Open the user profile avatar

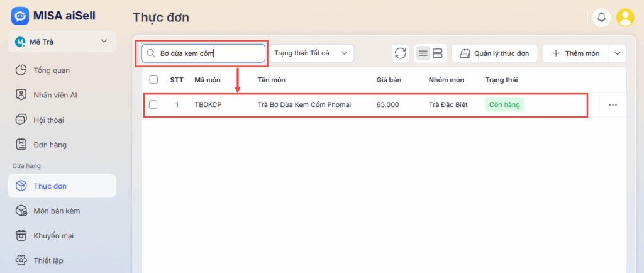click(625, 18)
